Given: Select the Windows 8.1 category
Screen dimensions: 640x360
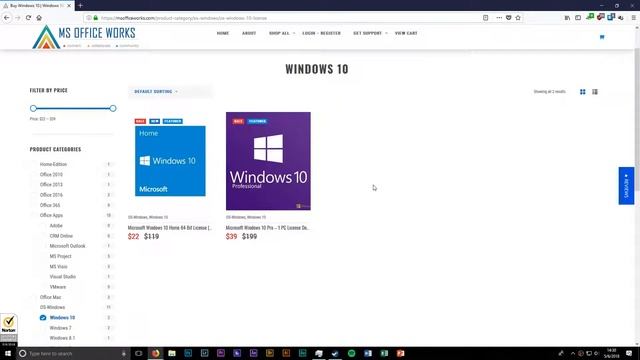Looking at the screenshot, I should (x=62, y=338).
